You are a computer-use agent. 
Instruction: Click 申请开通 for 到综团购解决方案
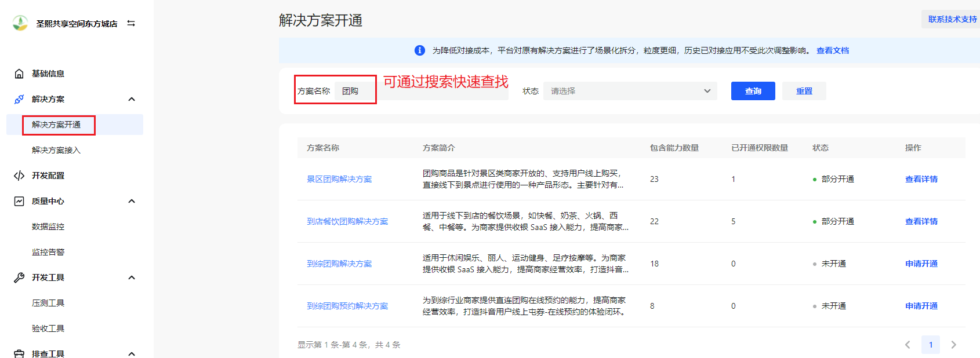coord(921,264)
